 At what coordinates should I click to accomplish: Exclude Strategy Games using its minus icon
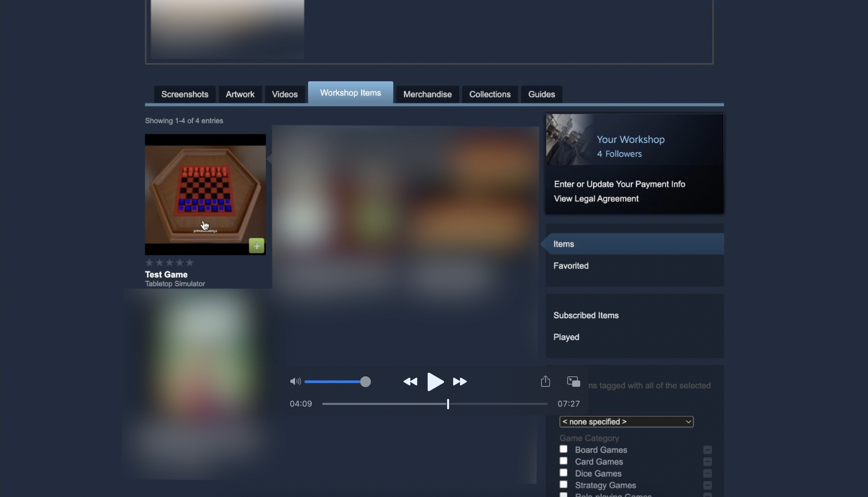pyautogui.click(x=707, y=485)
